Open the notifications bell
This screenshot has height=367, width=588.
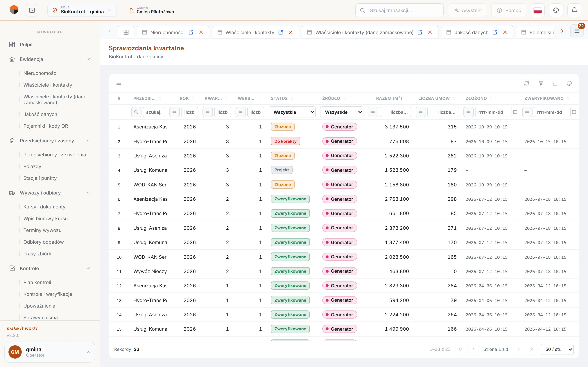574,10
